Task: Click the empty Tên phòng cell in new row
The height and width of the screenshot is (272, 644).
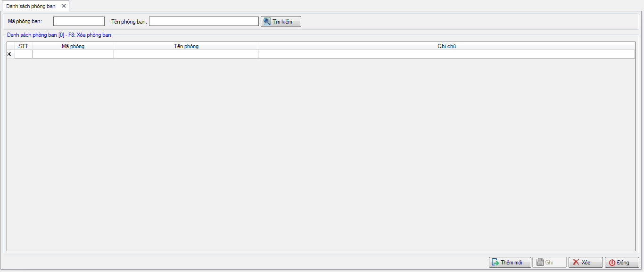Action: (186, 54)
